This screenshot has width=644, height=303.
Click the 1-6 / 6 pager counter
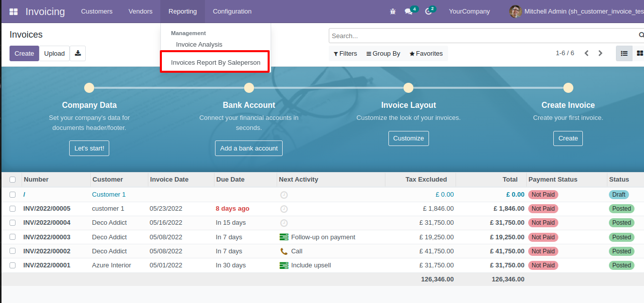click(x=565, y=53)
